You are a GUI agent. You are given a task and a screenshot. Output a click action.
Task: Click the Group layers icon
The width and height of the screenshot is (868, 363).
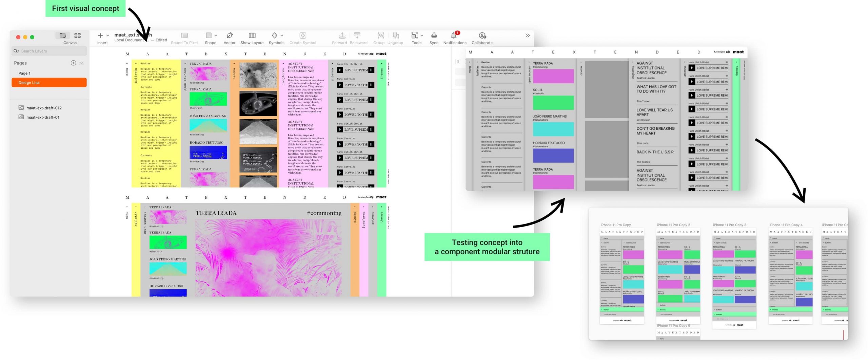click(x=380, y=36)
